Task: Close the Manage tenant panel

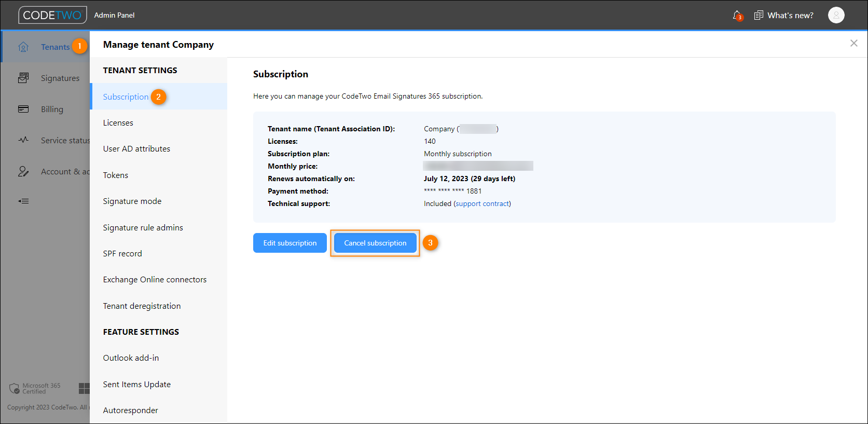Action: (854, 43)
